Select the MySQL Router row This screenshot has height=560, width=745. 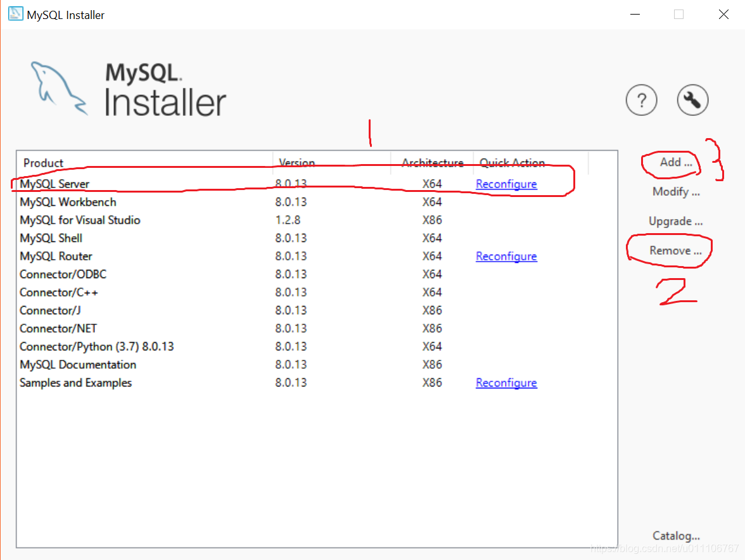317,257
